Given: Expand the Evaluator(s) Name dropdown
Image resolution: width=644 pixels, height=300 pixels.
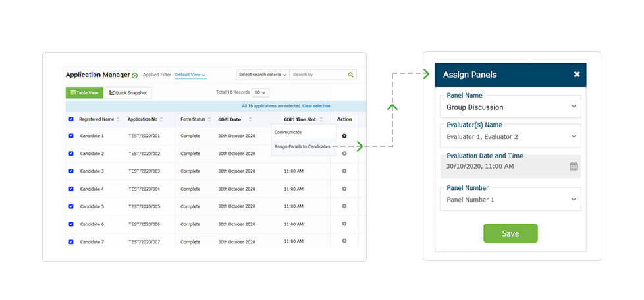Looking at the screenshot, I should click(x=510, y=136).
